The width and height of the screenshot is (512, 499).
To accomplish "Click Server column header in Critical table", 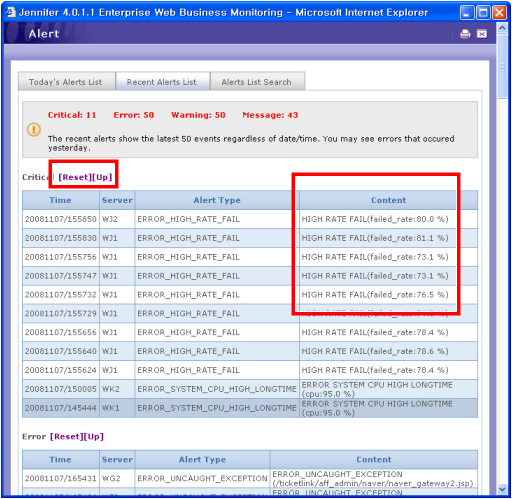I will pyautogui.click(x=117, y=200).
